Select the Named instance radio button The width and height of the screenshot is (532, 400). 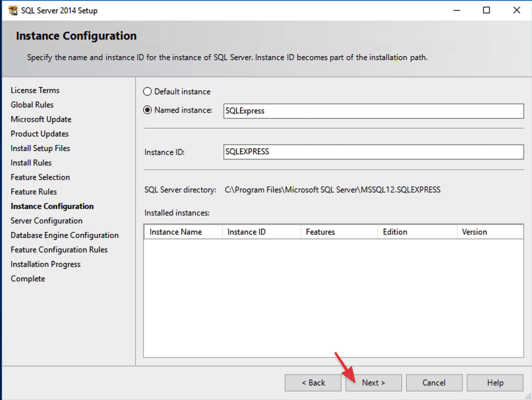[x=148, y=110]
